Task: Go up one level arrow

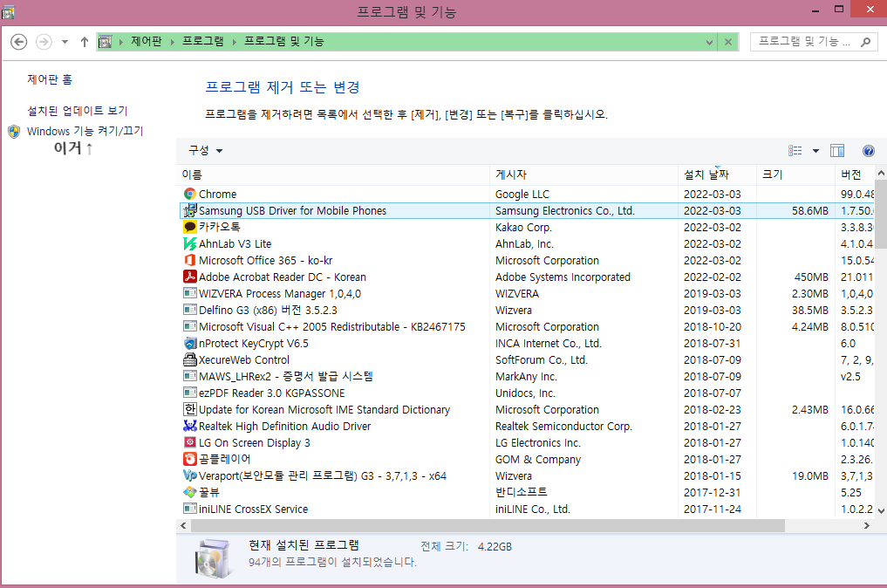Action: 85,42
